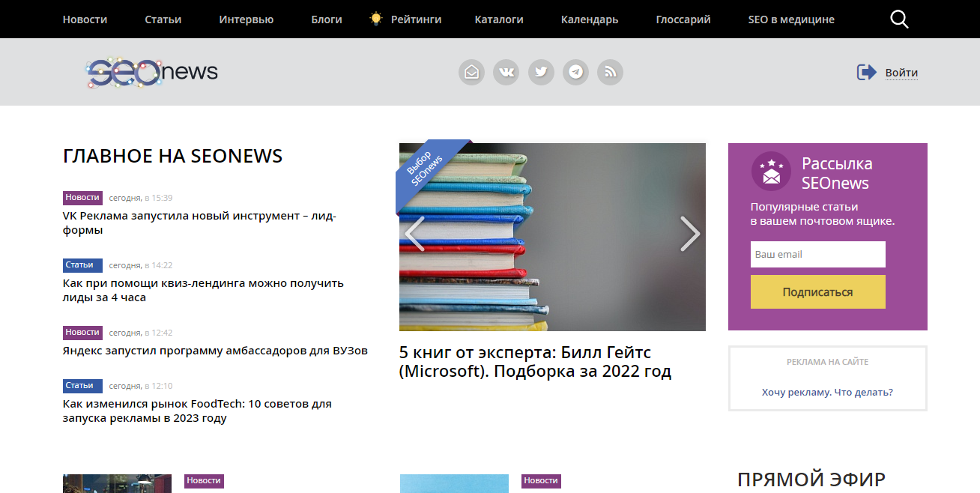Viewport: 980px width, 493px height.
Task: Click the login arrow icon
Action: 867,73
